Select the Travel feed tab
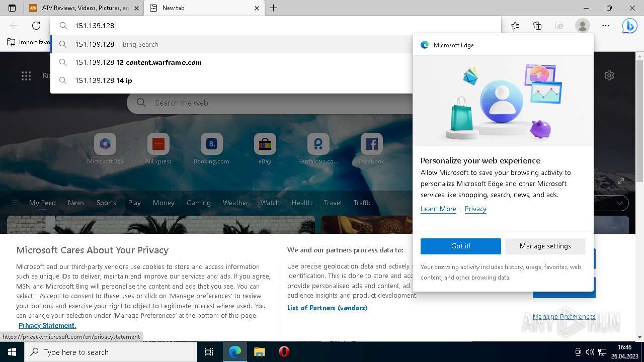 [x=333, y=203]
